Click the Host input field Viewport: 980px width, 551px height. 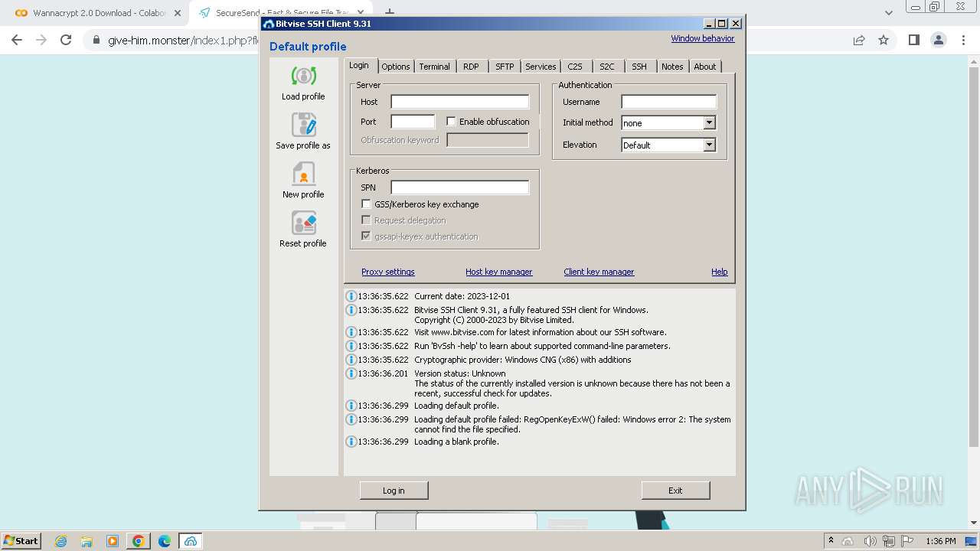tap(459, 102)
